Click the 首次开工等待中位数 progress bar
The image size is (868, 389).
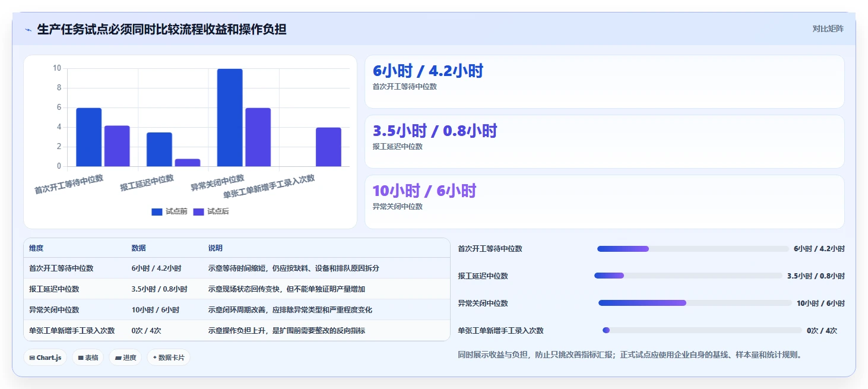693,249
